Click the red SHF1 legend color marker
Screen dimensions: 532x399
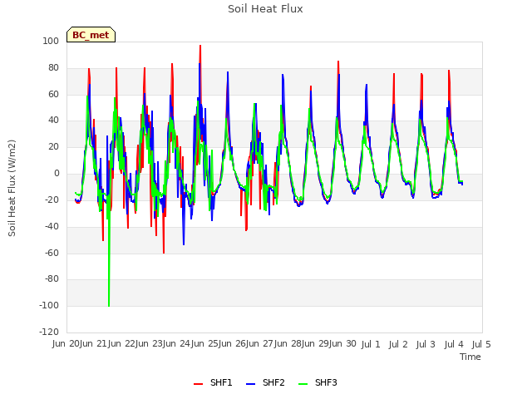pos(198,384)
